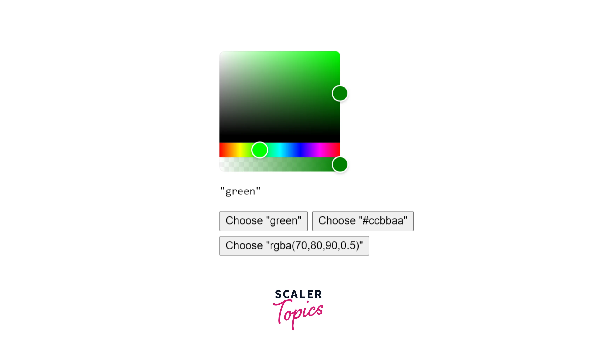The height and width of the screenshot is (364, 596).
Task: Click the "green" color label text
Action: pos(239,190)
